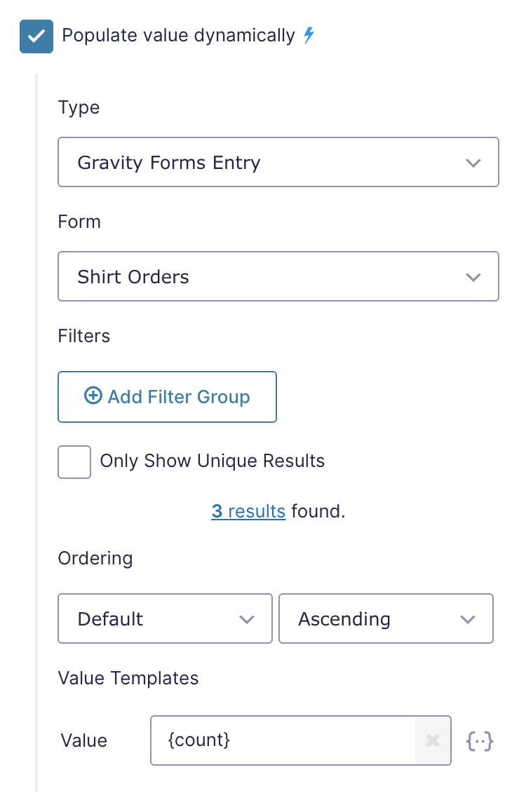Clear the {count} value with the x icon

(x=433, y=740)
